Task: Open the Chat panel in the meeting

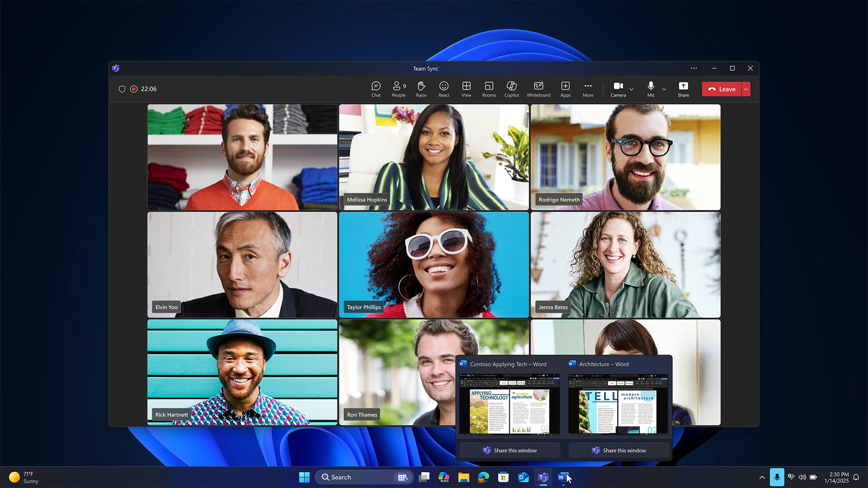Action: tap(376, 89)
